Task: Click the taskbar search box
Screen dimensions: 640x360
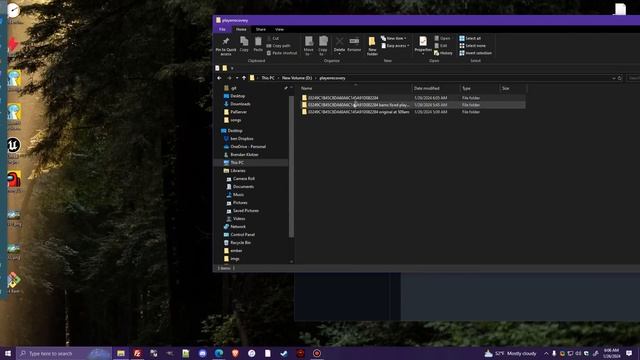Action: (64, 353)
